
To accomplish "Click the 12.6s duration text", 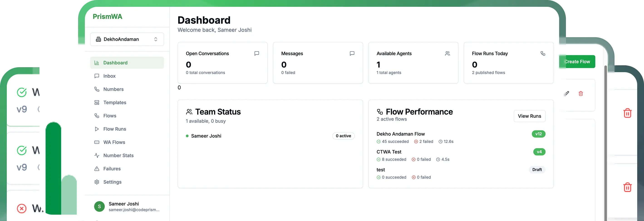I will coord(448,142).
